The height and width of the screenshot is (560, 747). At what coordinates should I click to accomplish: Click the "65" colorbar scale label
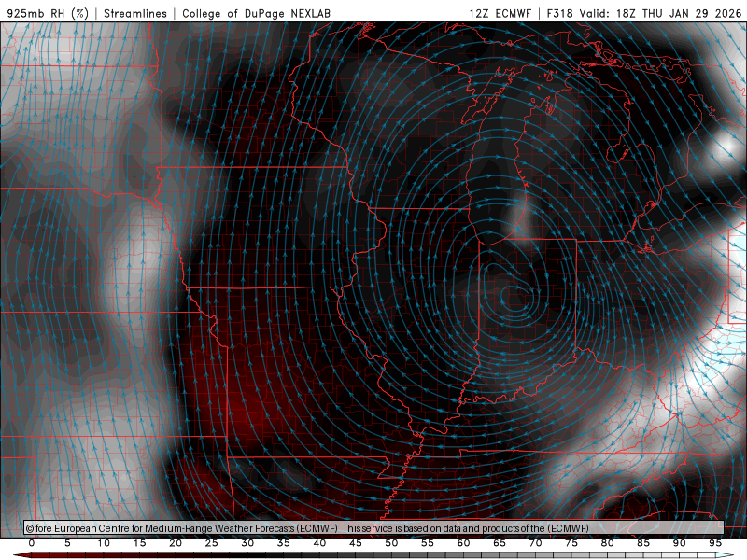(500, 543)
